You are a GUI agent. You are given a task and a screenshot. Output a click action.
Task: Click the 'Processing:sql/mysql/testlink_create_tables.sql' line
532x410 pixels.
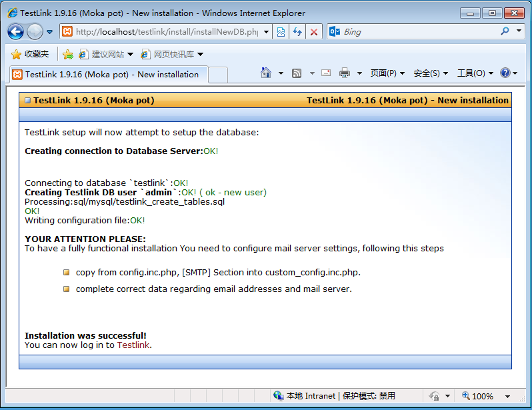[x=125, y=201]
